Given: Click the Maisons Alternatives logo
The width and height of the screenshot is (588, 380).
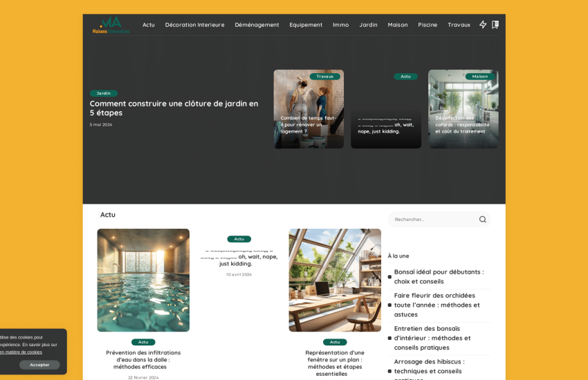Looking at the screenshot, I should point(111,25).
